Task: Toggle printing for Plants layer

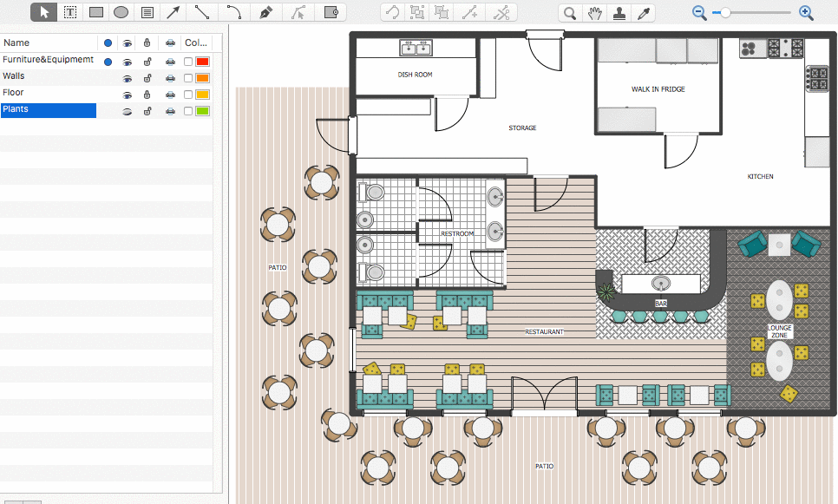Action: tap(170, 111)
